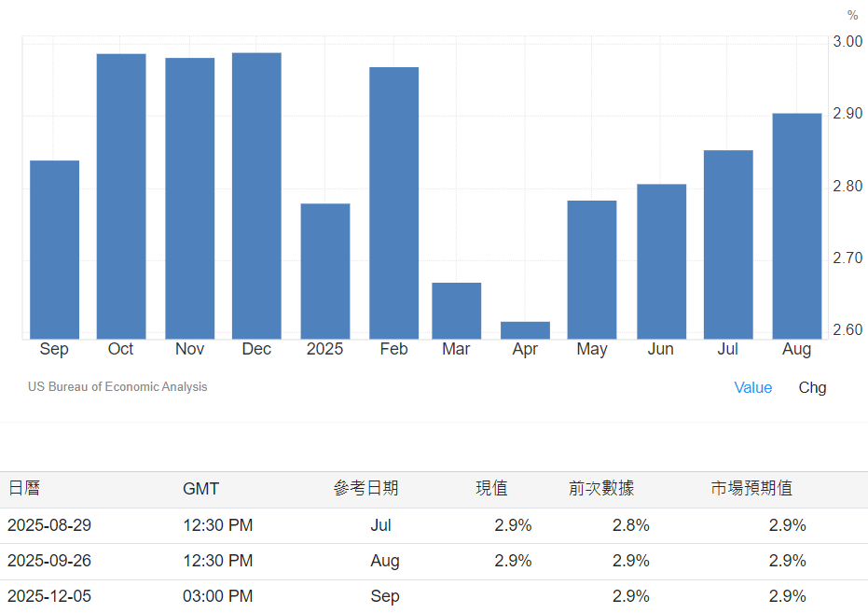Click the July bar
Screen dimensions: 868x613
click(728, 244)
